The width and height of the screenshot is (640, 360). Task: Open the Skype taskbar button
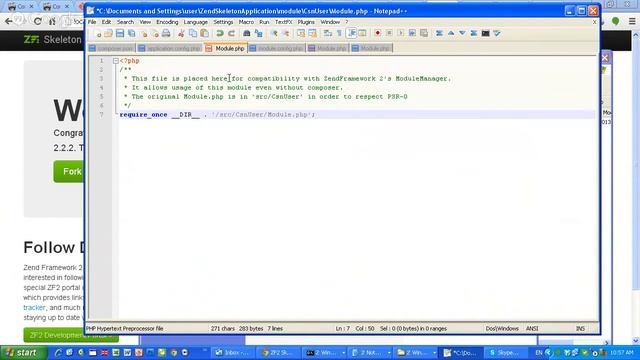(505, 353)
